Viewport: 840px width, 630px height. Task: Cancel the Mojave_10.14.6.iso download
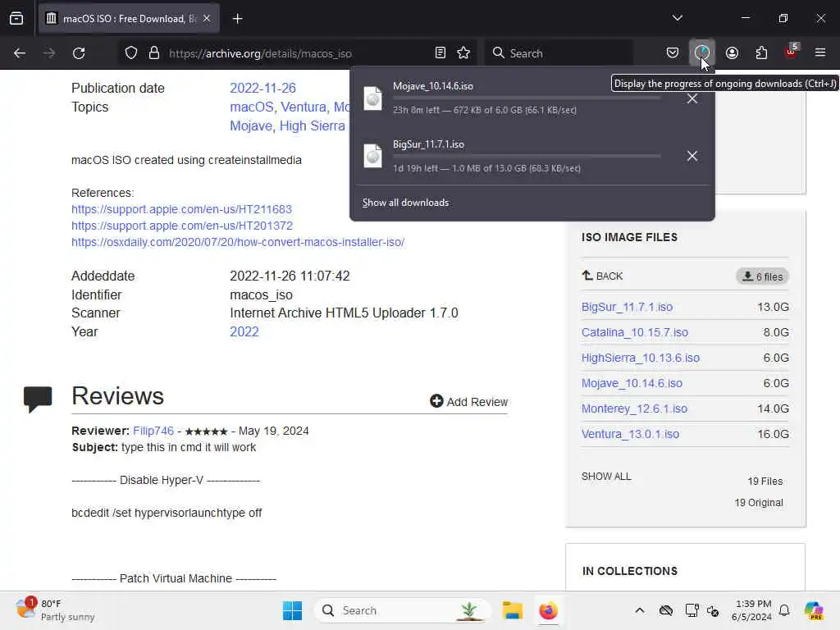click(x=692, y=98)
